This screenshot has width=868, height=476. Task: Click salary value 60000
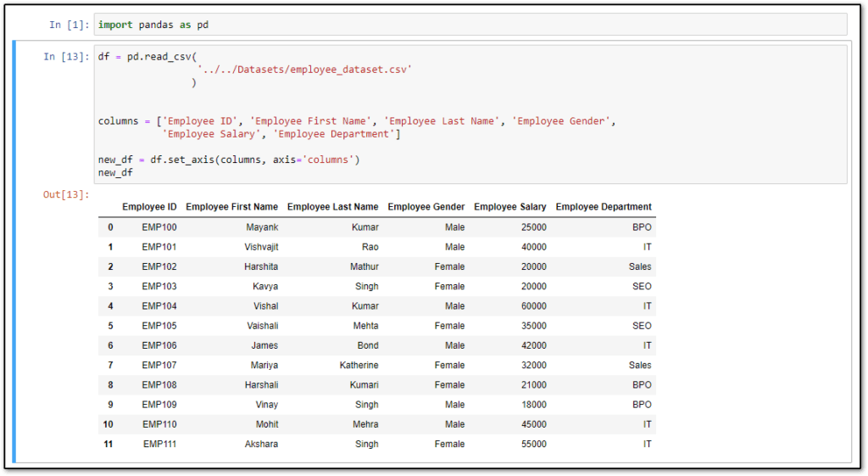(x=534, y=306)
